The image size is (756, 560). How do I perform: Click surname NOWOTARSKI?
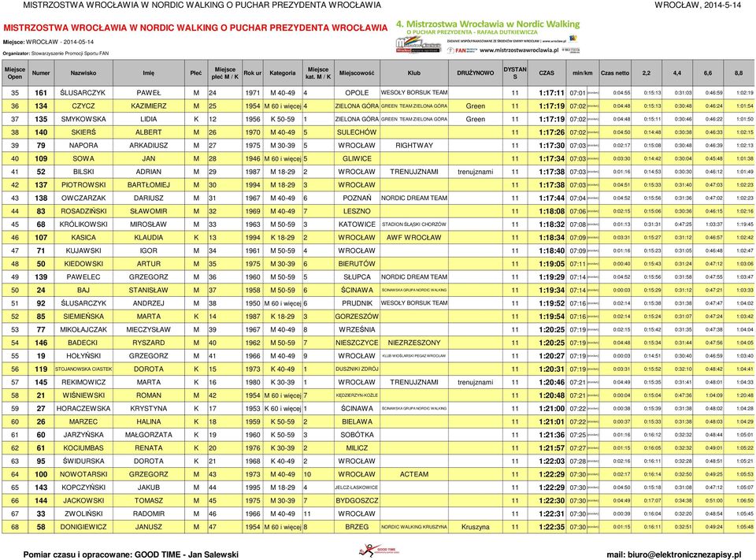point(83,474)
